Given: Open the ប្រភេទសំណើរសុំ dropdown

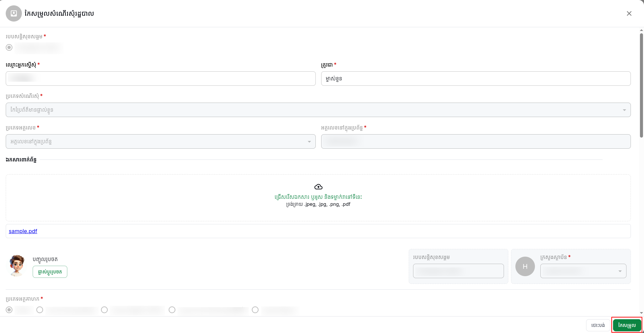Looking at the screenshot, I should click(318, 110).
